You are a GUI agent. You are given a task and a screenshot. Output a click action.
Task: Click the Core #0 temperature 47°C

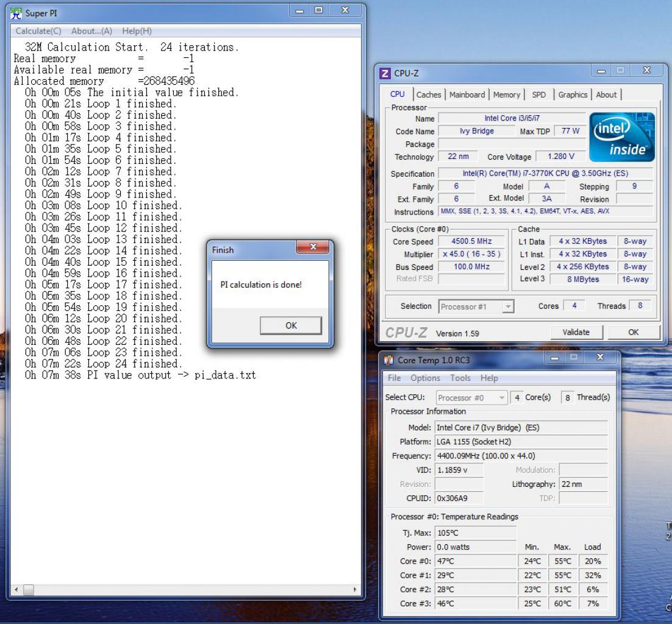pyautogui.click(x=475, y=561)
